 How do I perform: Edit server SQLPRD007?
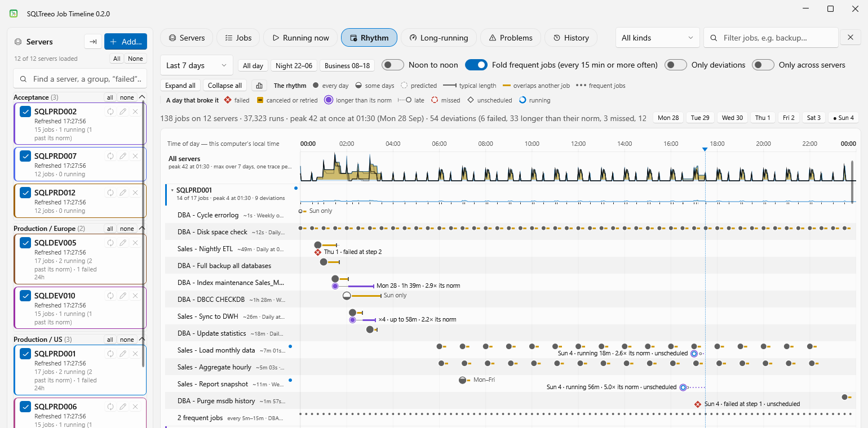click(123, 156)
